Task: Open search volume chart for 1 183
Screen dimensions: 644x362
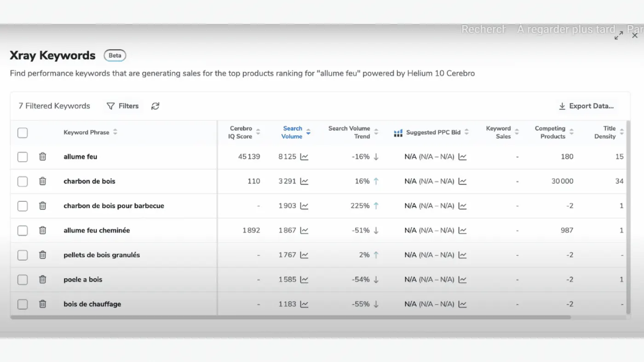Action: click(x=304, y=304)
